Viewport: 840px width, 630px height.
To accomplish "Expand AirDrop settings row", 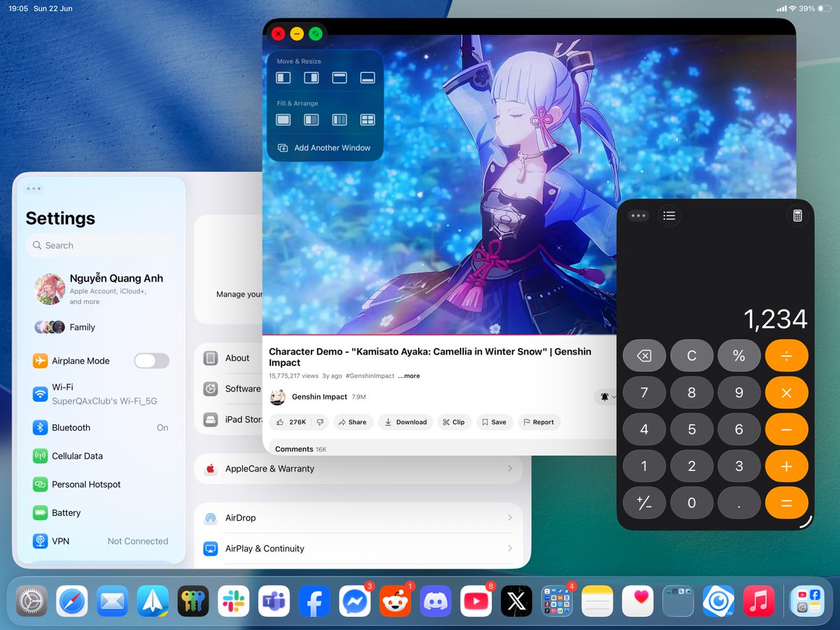I will pyautogui.click(x=358, y=518).
